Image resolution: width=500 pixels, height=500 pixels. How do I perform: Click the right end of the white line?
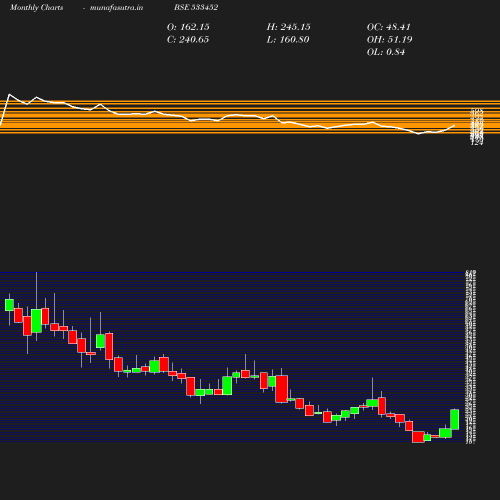tap(455, 125)
